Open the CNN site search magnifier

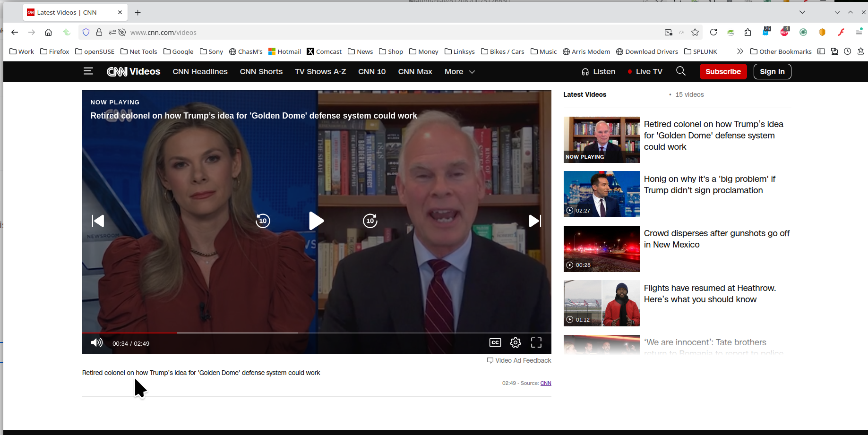(681, 71)
